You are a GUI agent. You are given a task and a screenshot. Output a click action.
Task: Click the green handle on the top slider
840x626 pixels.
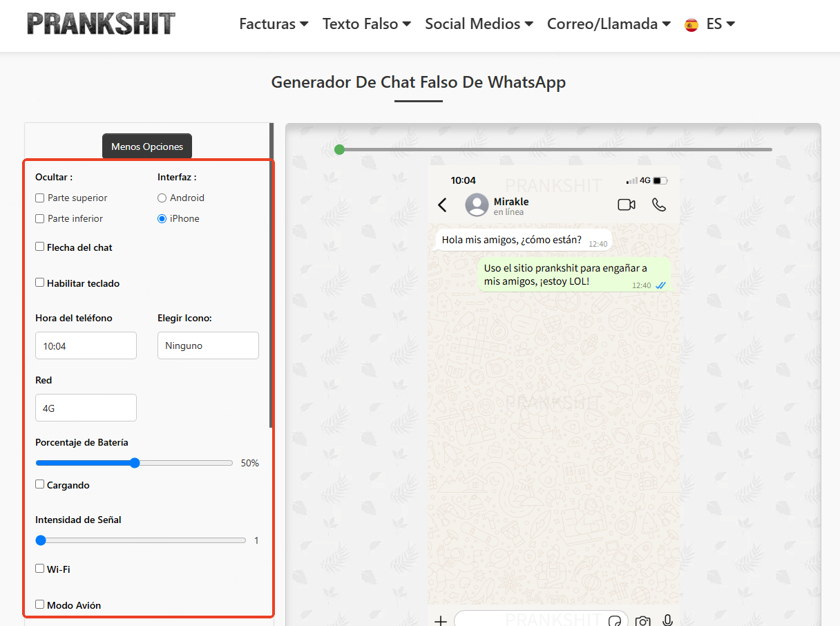click(339, 149)
